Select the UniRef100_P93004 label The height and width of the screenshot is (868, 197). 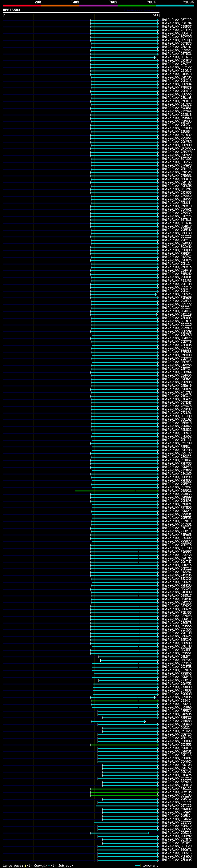point(177,139)
